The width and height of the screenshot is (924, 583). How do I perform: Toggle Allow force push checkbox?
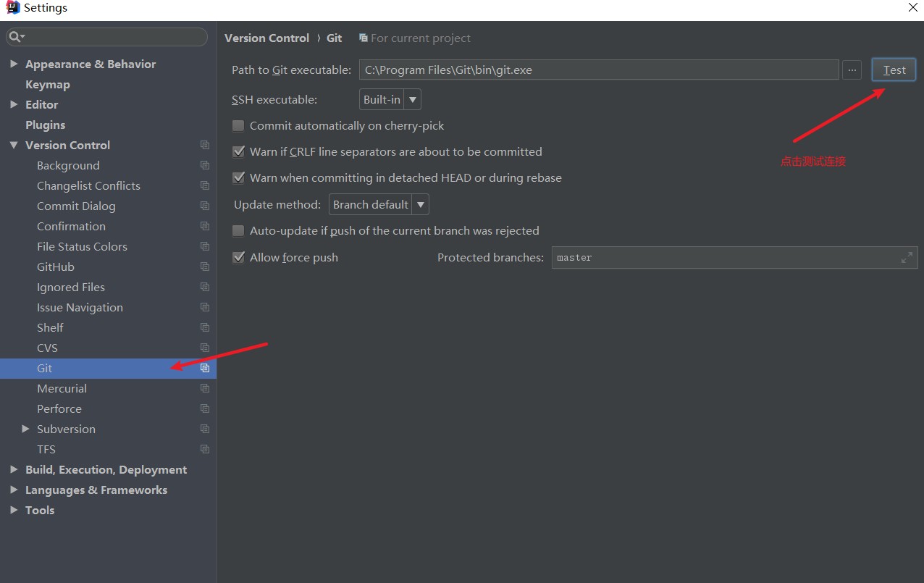pyautogui.click(x=238, y=258)
